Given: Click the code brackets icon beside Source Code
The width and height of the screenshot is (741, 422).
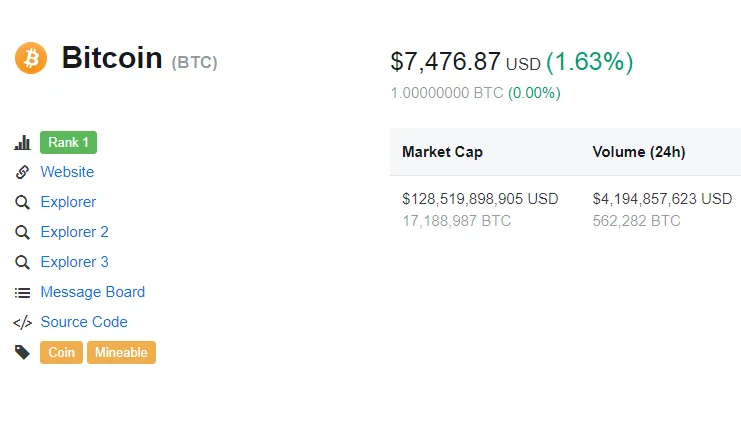Looking at the screenshot, I should coord(22,323).
